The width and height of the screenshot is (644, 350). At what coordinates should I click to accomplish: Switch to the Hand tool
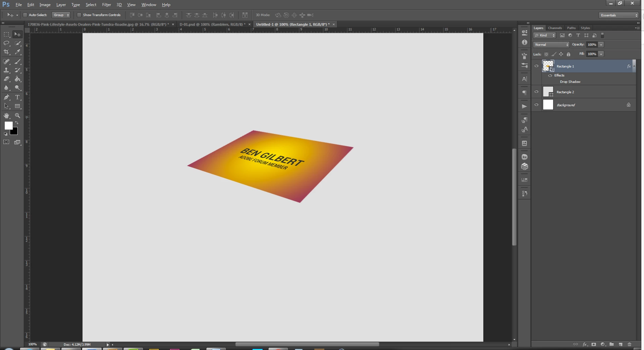pos(6,116)
